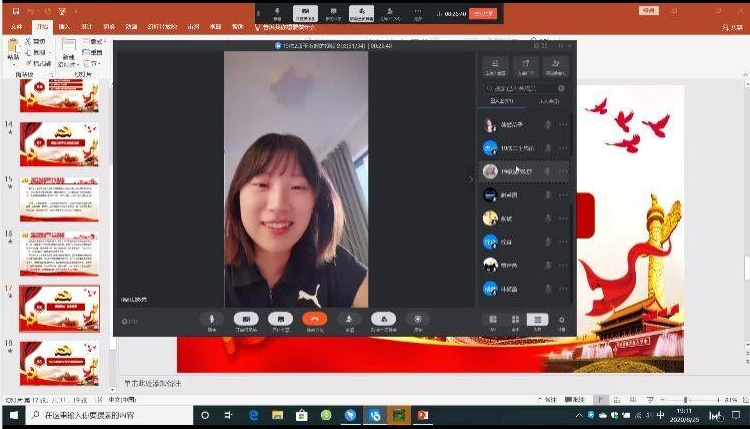Image resolution: width=750 pixels, height=429 pixels.
Task: Toggle the last participant's microphone
Action: (547, 289)
